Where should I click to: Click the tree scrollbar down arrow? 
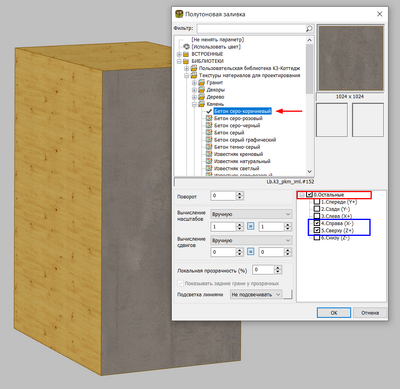tap(310, 171)
